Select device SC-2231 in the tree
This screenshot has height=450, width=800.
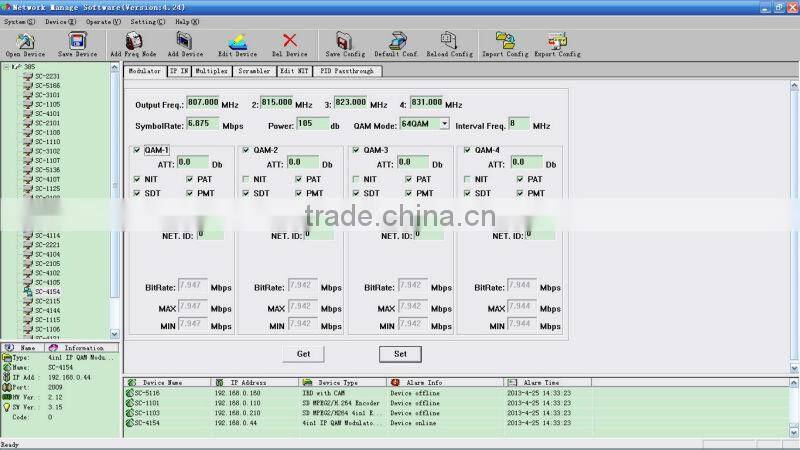coord(47,76)
